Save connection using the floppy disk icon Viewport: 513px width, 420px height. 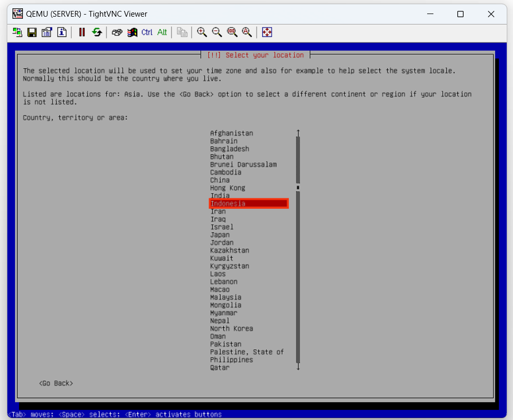coord(32,32)
